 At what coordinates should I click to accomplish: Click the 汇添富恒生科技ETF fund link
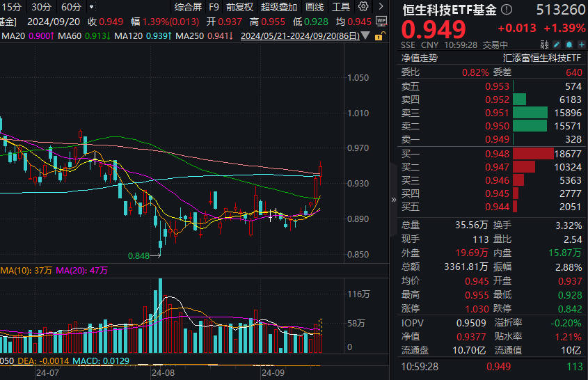point(541,58)
